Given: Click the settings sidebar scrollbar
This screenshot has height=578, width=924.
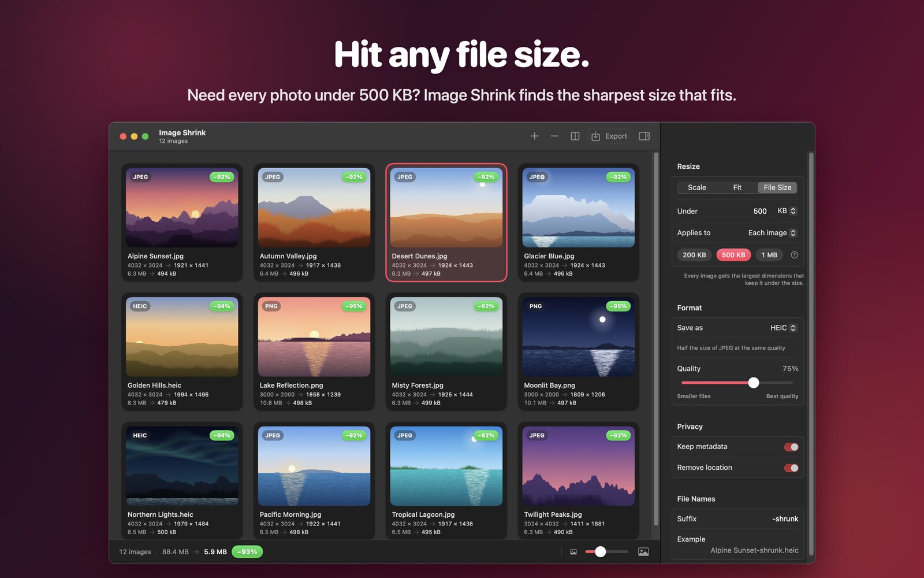Looking at the screenshot, I should (x=811, y=354).
